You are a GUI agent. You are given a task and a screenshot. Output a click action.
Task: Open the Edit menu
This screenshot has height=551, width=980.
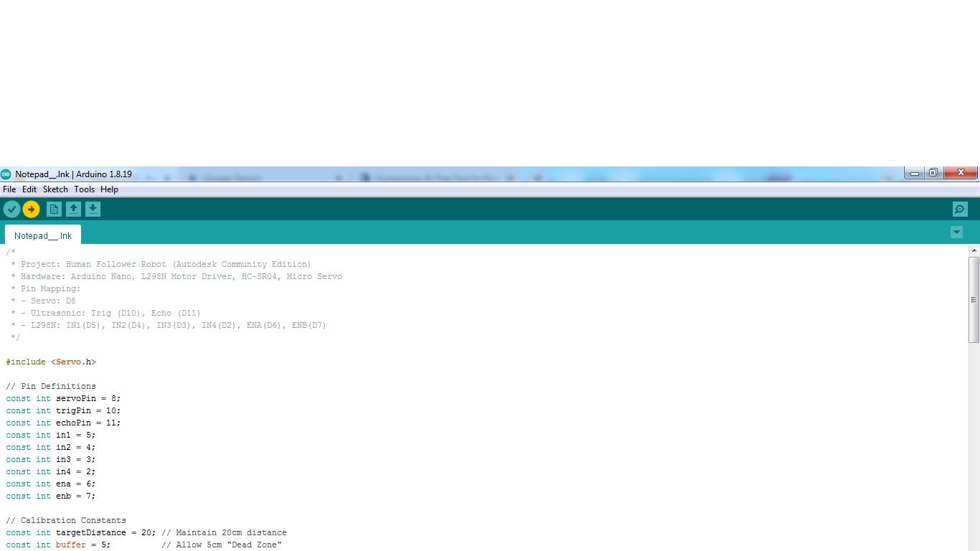coord(29,189)
